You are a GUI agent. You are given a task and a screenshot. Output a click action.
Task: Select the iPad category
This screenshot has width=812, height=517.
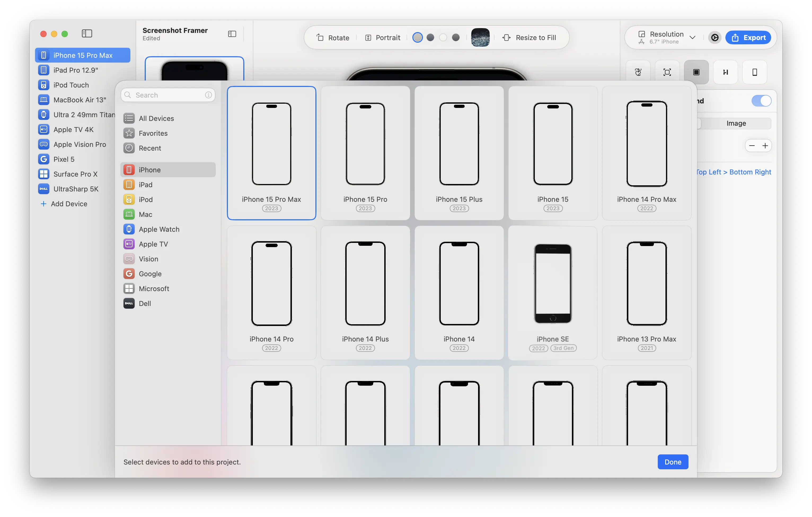(x=145, y=185)
